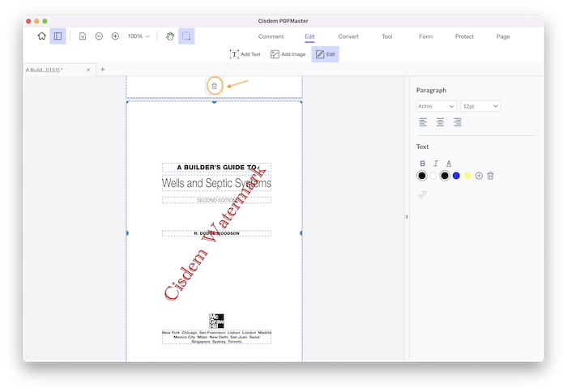This screenshot has width=567, height=392.
Task: Open the Tool tab
Action: coord(387,36)
